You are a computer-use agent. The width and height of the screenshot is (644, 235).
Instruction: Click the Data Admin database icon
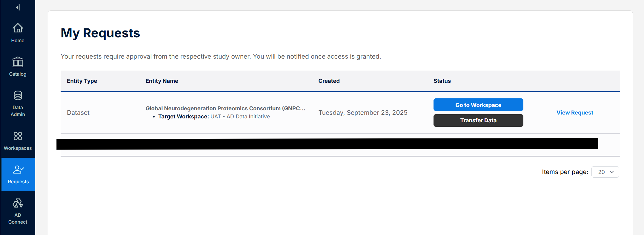click(x=18, y=96)
